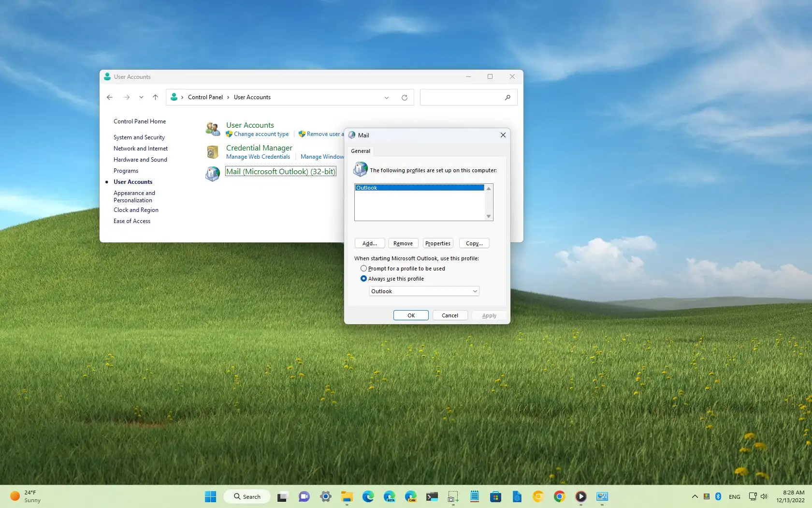Image resolution: width=812 pixels, height=508 pixels.
Task: Open Notepad from taskbar
Action: pyautogui.click(x=475, y=496)
